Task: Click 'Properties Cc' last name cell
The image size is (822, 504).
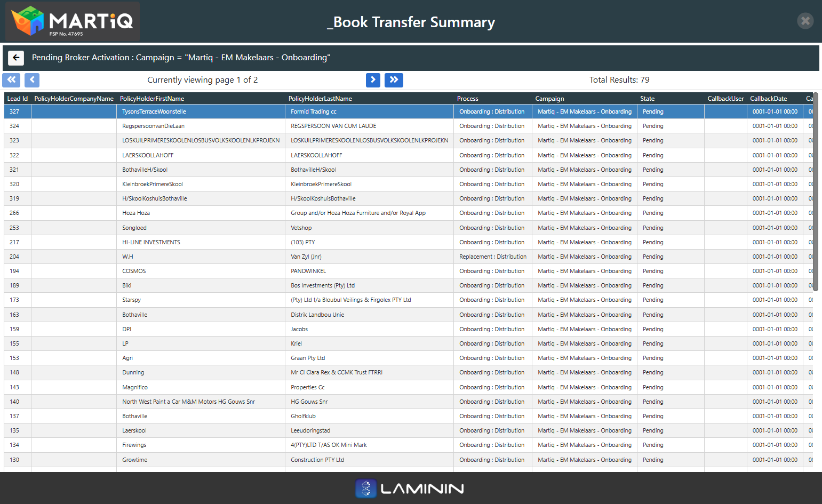Action: point(370,387)
